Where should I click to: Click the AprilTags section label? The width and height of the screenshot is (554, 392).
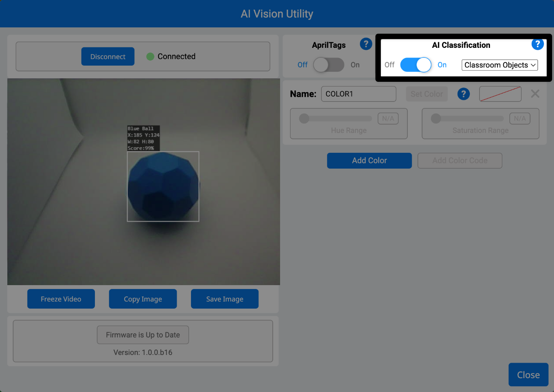click(x=329, y=45)
